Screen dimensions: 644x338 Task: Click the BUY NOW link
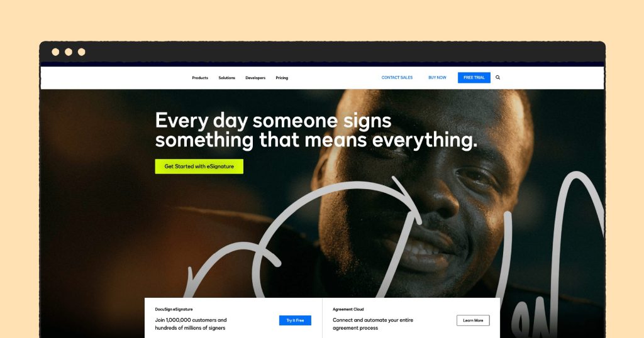[438, 77]
